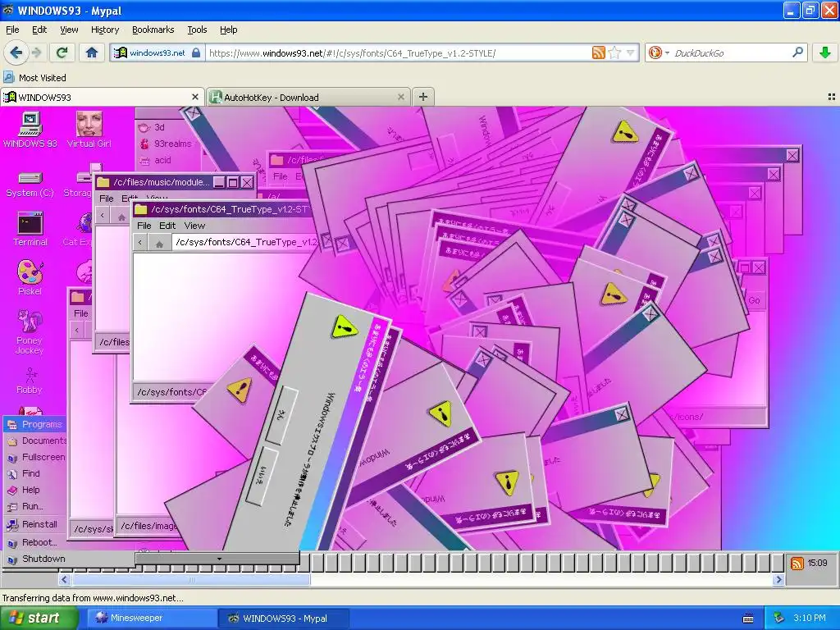Launch the Piskel paint palette icon
The height and width of the screenshot is (630, 840).
point(30,277)
